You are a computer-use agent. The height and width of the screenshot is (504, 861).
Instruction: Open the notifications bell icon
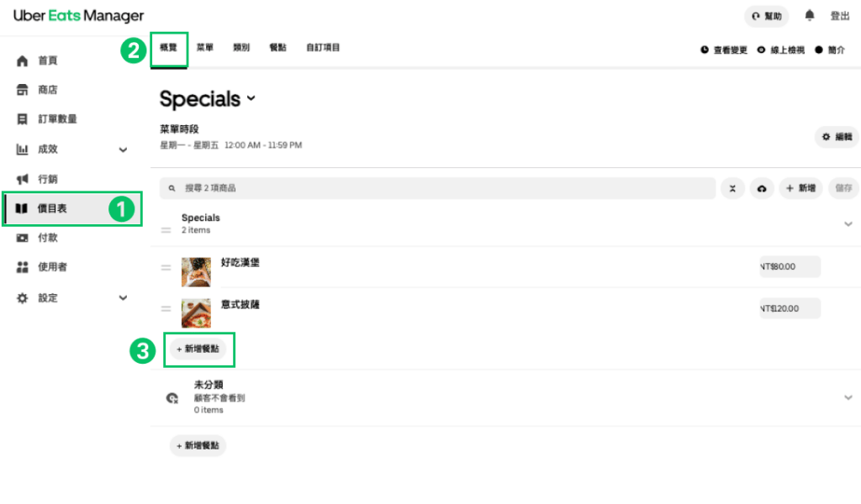[x=810, y=15]
